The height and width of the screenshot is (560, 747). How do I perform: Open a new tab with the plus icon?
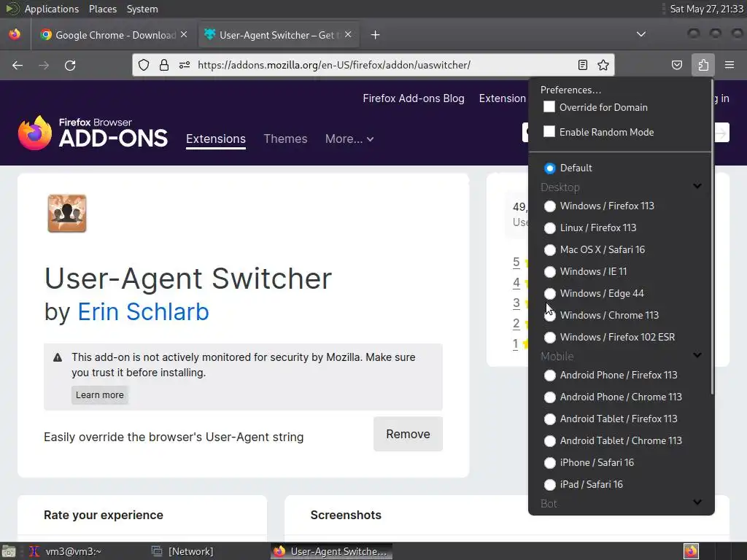376,35
